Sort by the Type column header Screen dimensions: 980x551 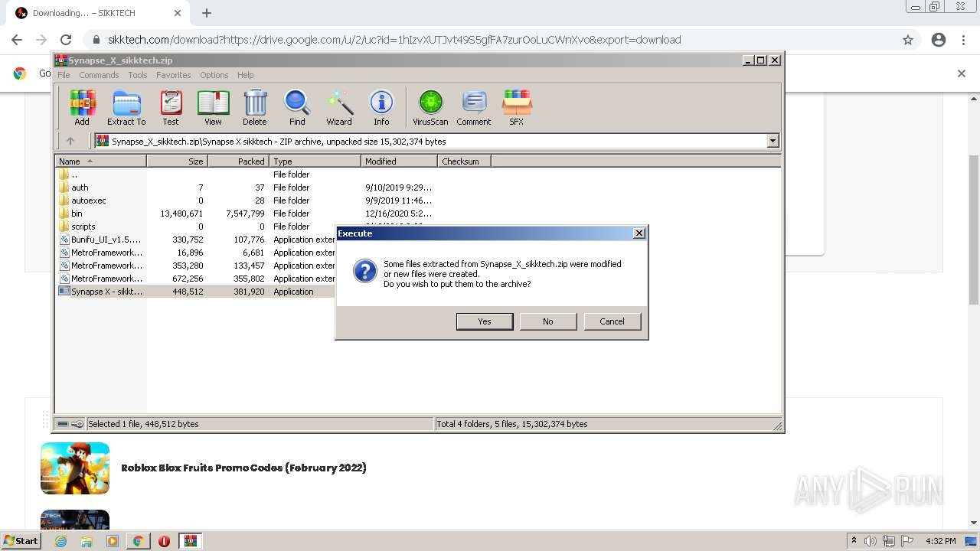tap(315, 161)
